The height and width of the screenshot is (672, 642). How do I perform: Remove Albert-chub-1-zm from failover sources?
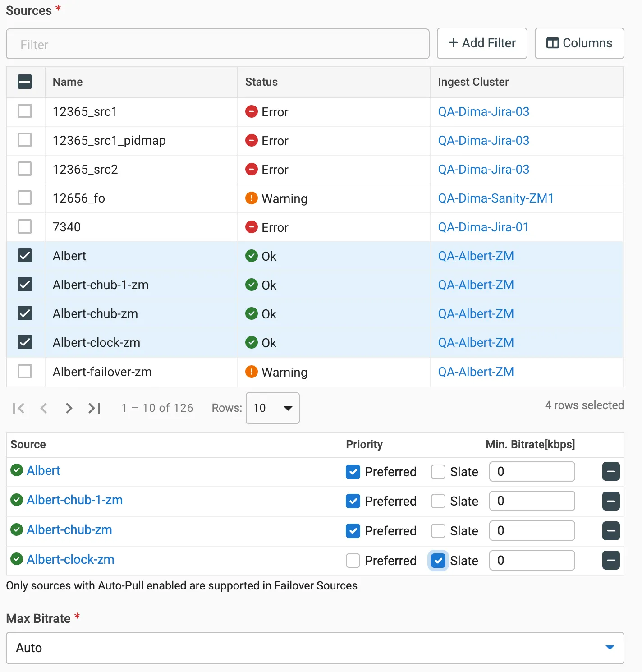[x=611, y=501]
